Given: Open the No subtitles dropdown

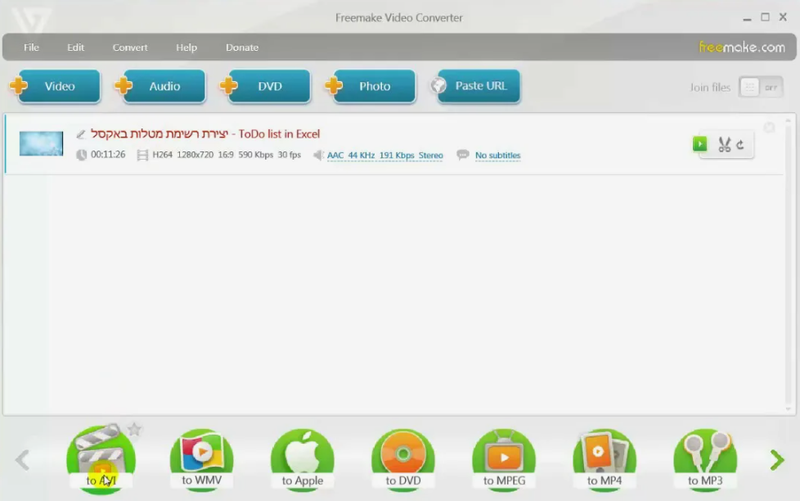Looking at the screenshot, I should coord(498,155).
